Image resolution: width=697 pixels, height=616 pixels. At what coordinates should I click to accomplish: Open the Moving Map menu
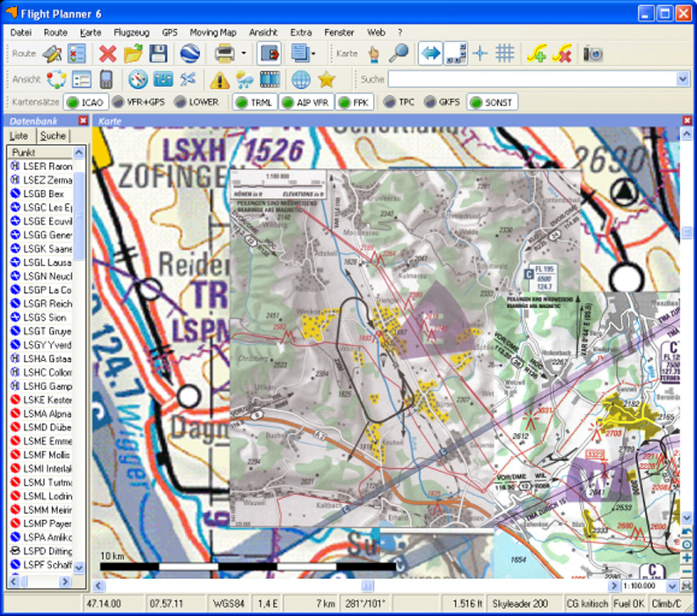[213, 33]
